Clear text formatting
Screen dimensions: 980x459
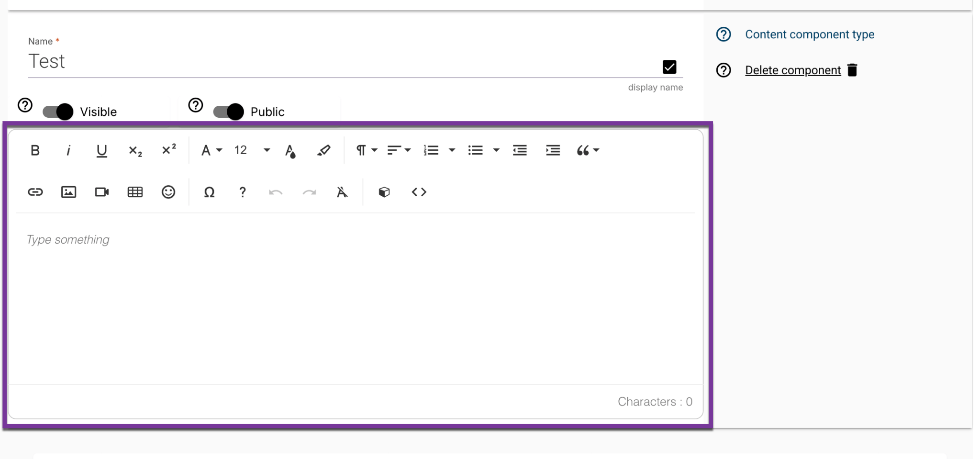(x=342, y=192)
